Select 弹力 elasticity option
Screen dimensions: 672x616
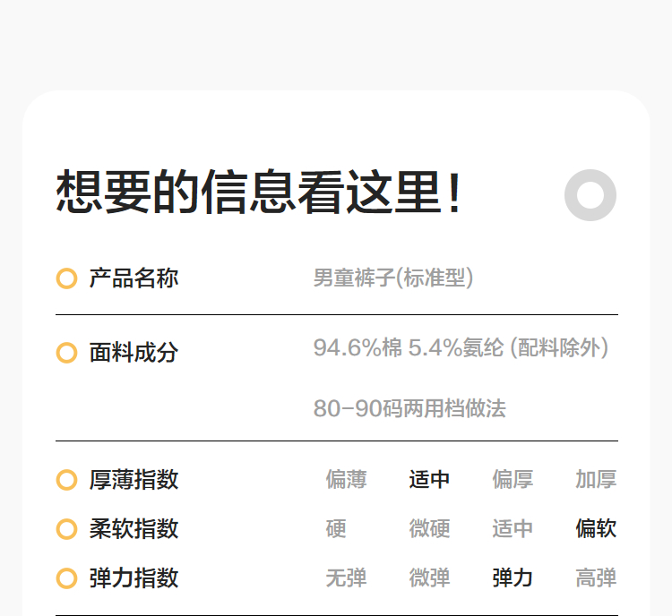(513, 578)
